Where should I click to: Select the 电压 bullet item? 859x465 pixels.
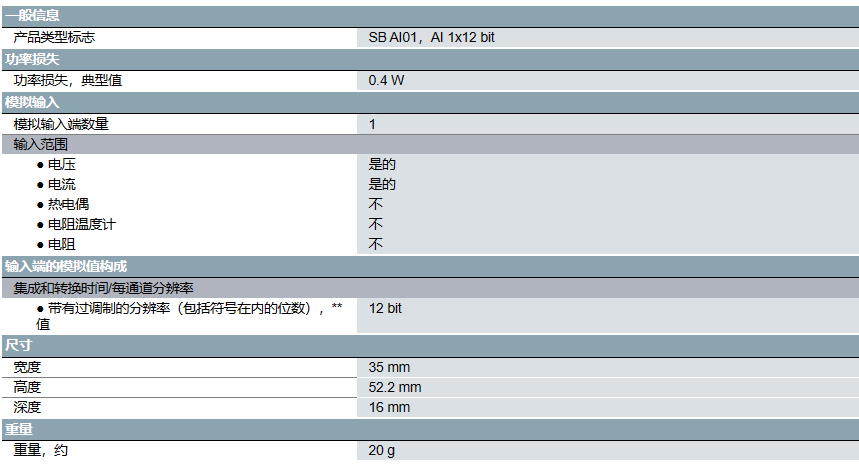click(x=62, y=164)
